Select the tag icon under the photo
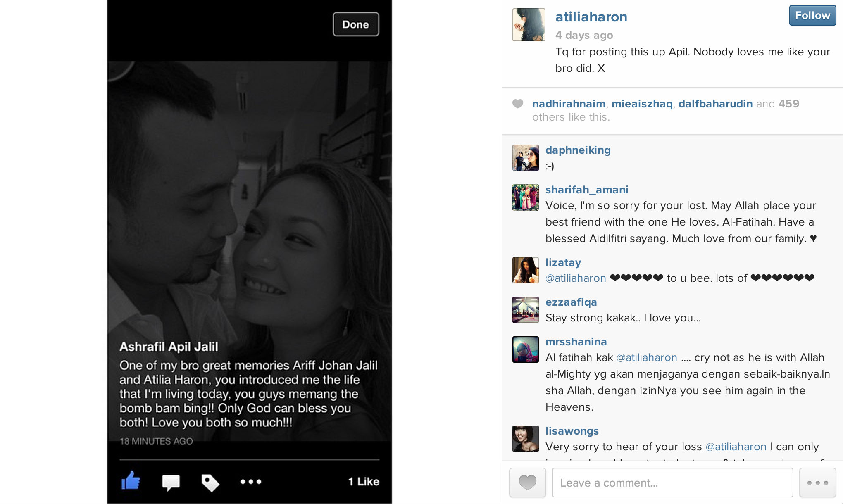Screen dimensions: 843x504 click(x=210, y=483)
